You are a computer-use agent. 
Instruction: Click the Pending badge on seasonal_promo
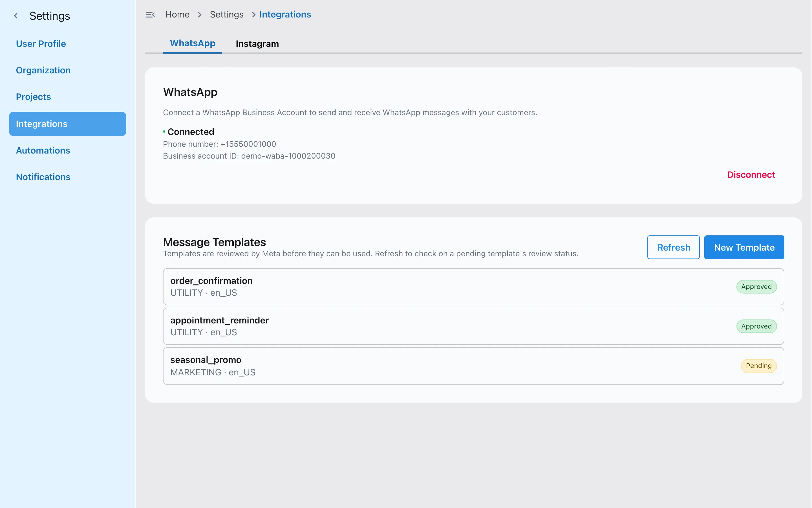tap(759, 366)
